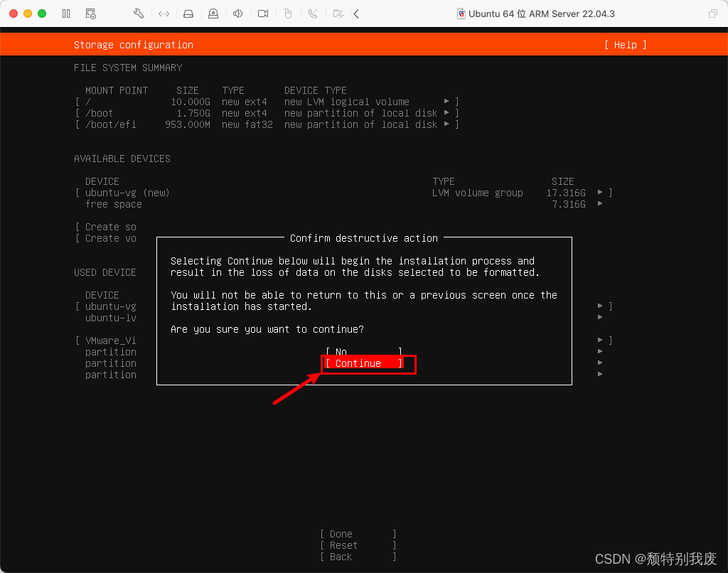Click the 1.750G size value
Image resolution: width=728 pixels, height=573 pixels.
click(x=193, y=113)
